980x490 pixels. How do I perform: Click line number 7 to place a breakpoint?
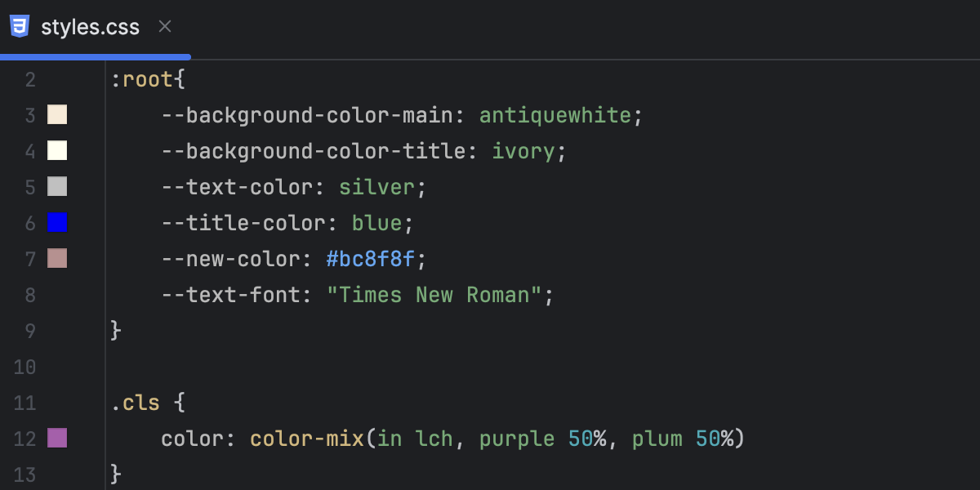click(x=30, y=259)
